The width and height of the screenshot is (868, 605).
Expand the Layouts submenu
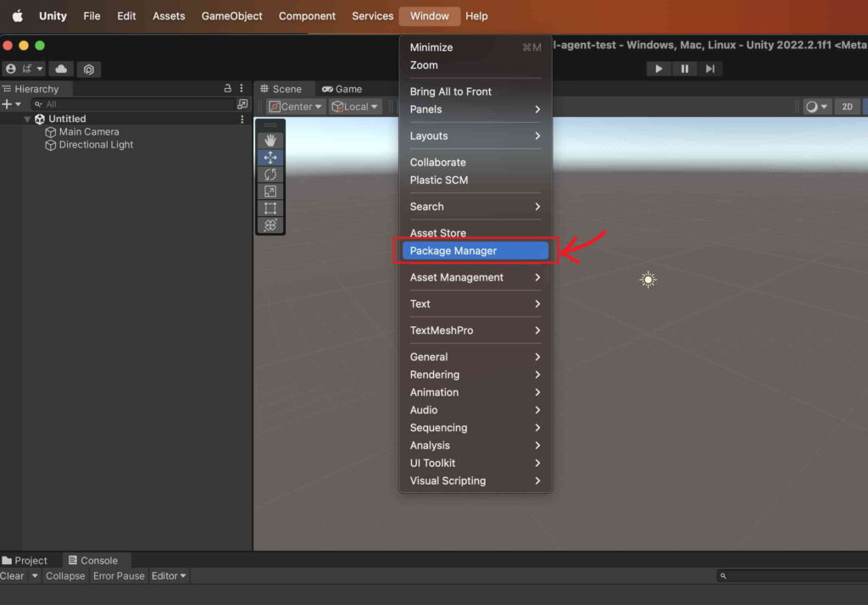(x=476, y=136)
